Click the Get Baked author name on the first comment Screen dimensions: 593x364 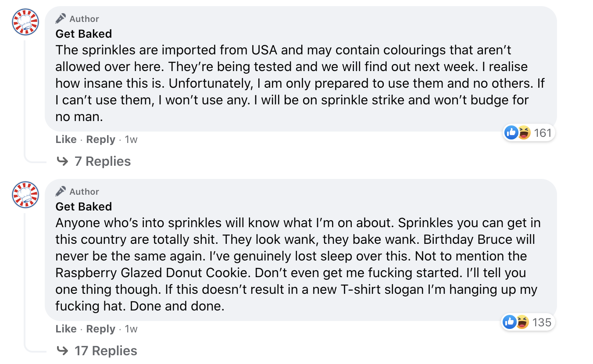[x=83, y=34]
